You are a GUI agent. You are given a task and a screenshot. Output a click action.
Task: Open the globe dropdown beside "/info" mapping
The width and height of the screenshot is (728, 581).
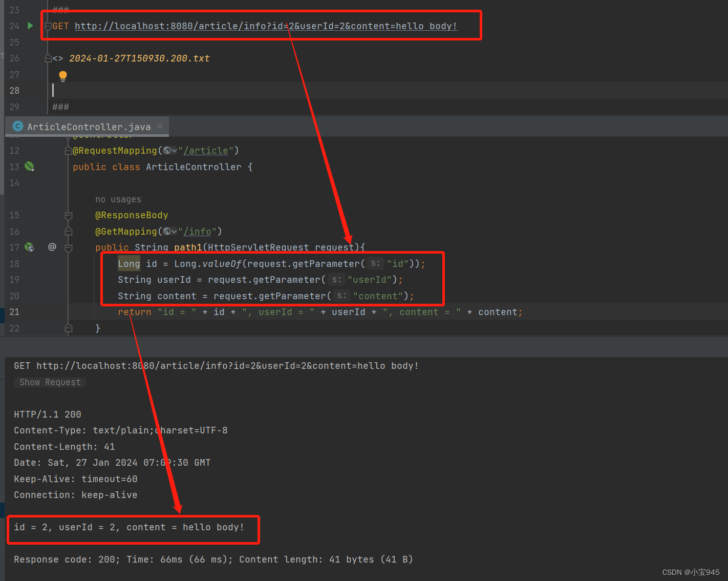(x=170, y=232)
